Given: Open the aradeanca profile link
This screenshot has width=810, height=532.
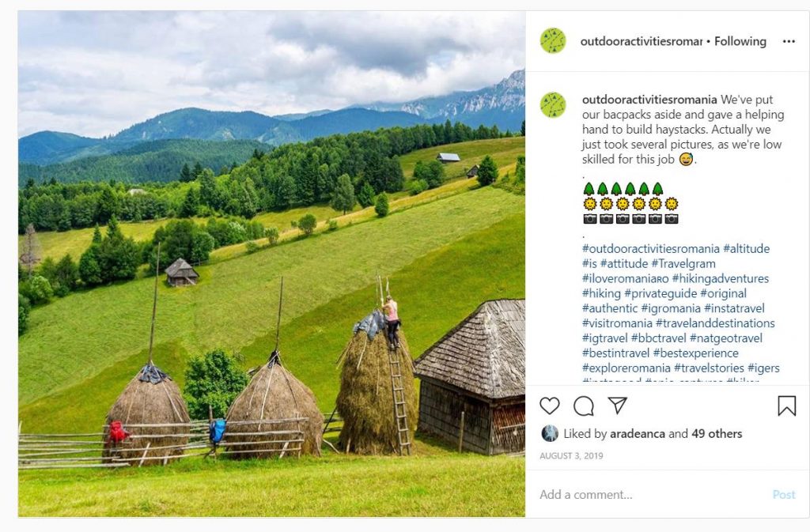Looking at the screenshot, I should tap(638, 433).
